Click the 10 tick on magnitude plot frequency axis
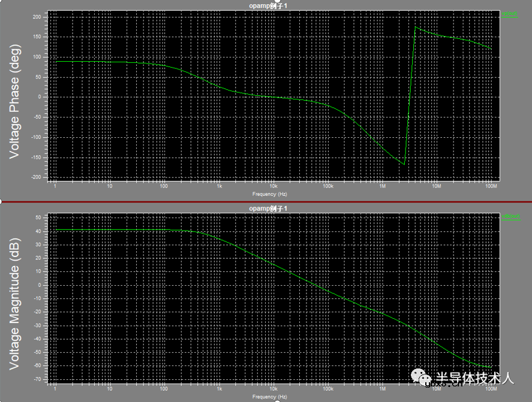The height and width of the screenshot is (402, 532). coord(110,389)
